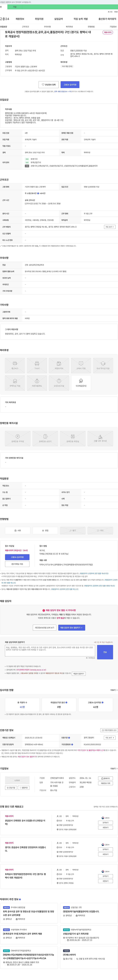Open the 채용정보 menu
Screen dimensions: 118x980
pos(20,19)
